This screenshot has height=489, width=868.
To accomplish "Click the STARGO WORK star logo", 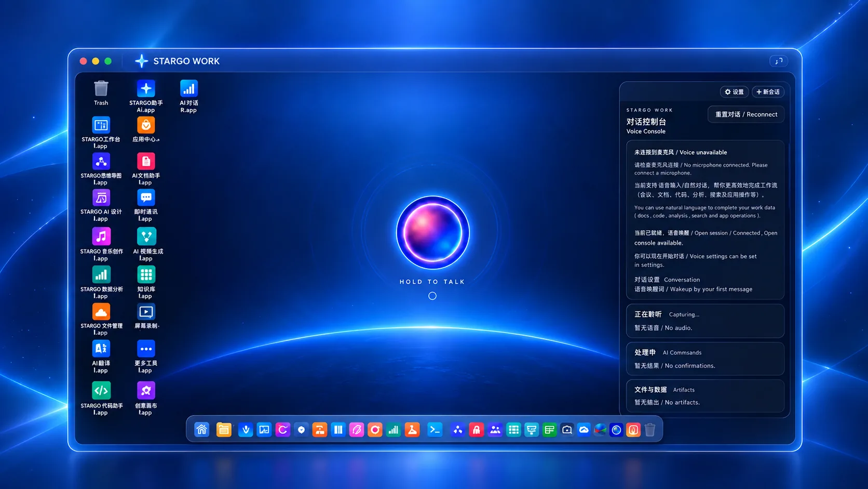I will coord(141,61).
